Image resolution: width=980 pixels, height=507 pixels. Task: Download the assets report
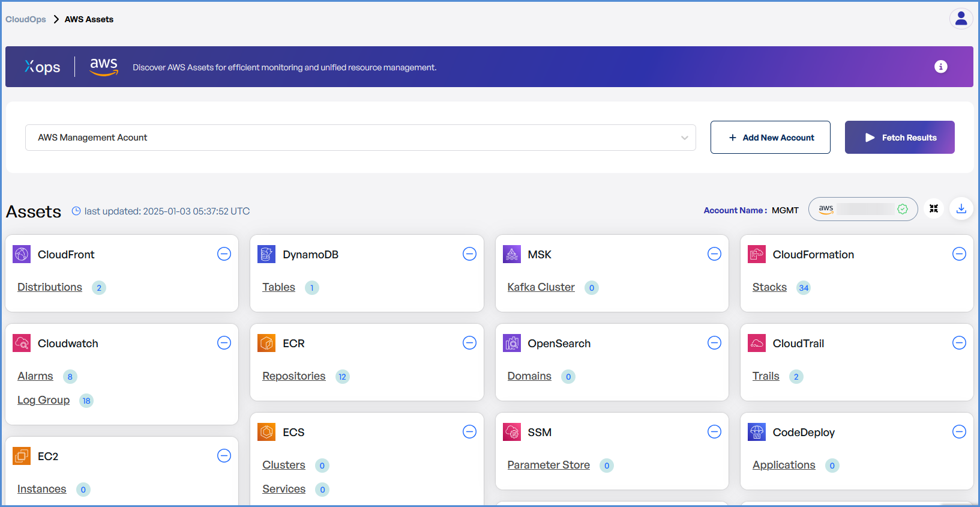click(961, 208)
